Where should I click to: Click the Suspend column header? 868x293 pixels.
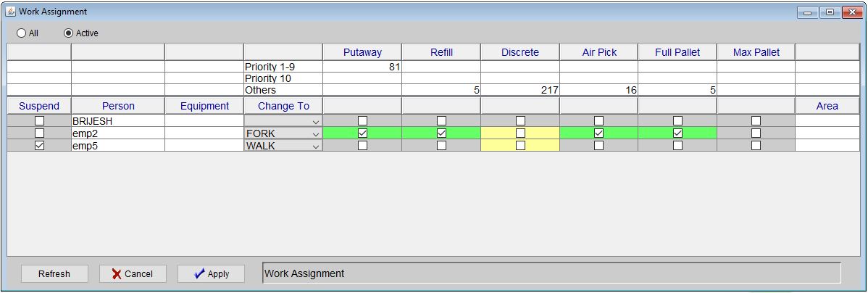38,106
